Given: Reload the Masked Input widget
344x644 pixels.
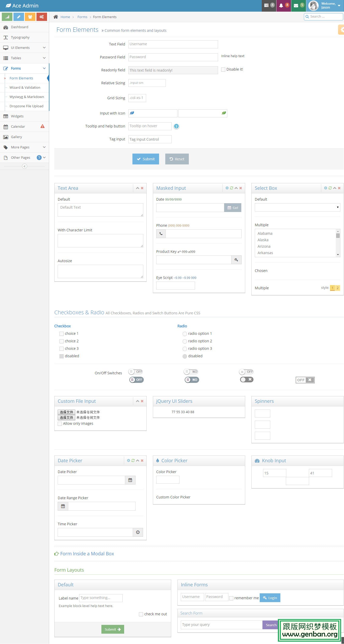Looking at the screenshot, I should click(231, 188).
